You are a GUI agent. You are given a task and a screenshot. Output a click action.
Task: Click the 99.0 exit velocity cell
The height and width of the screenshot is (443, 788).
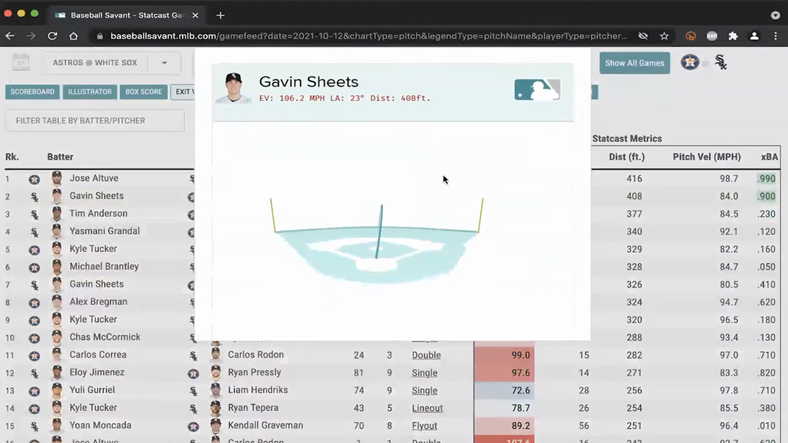click(504, 355)
